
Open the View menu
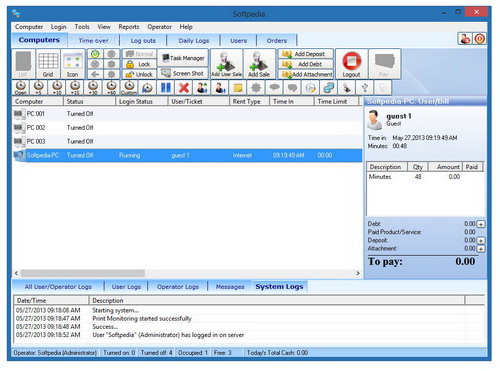pos(104,27)
